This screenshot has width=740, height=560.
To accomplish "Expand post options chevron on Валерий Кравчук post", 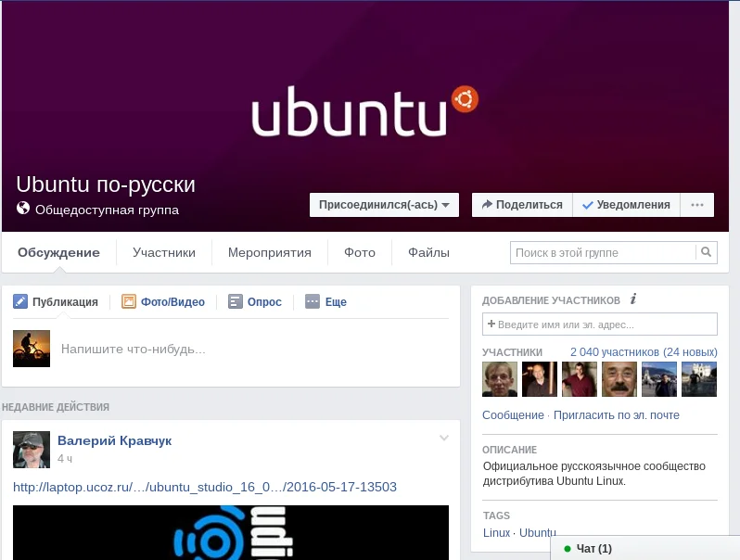I will pos(444,438).
